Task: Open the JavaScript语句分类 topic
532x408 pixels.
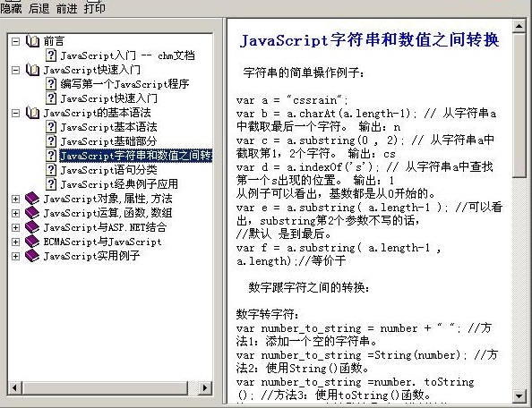Action: [108, 170]
